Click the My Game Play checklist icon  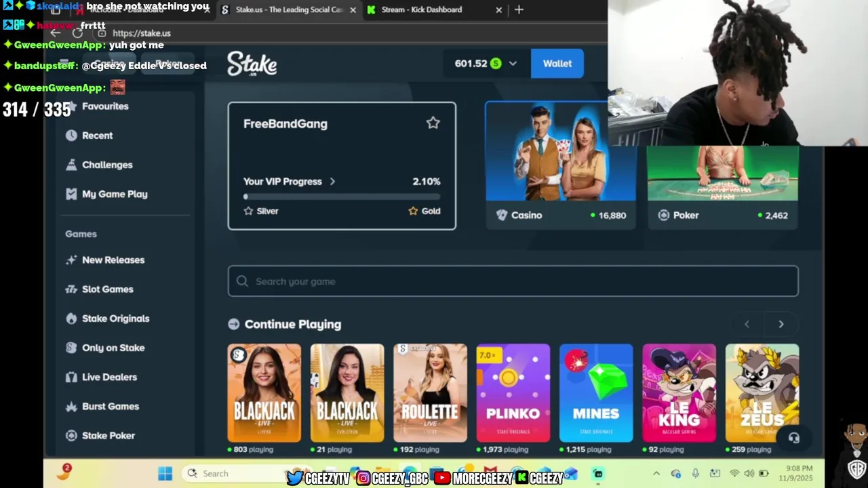pos(71,194)
